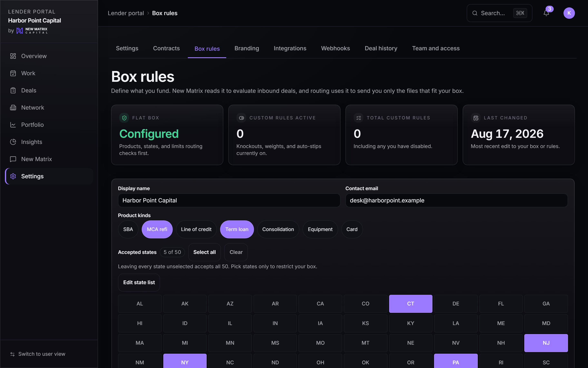
Task: Deselect the Term loan product kind
Action: (237, 229)
